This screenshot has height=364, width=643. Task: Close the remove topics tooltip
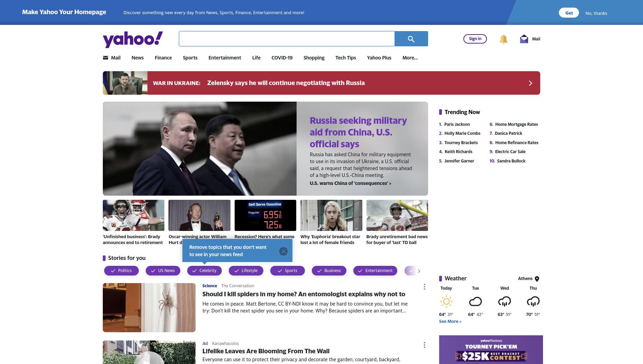283,251
